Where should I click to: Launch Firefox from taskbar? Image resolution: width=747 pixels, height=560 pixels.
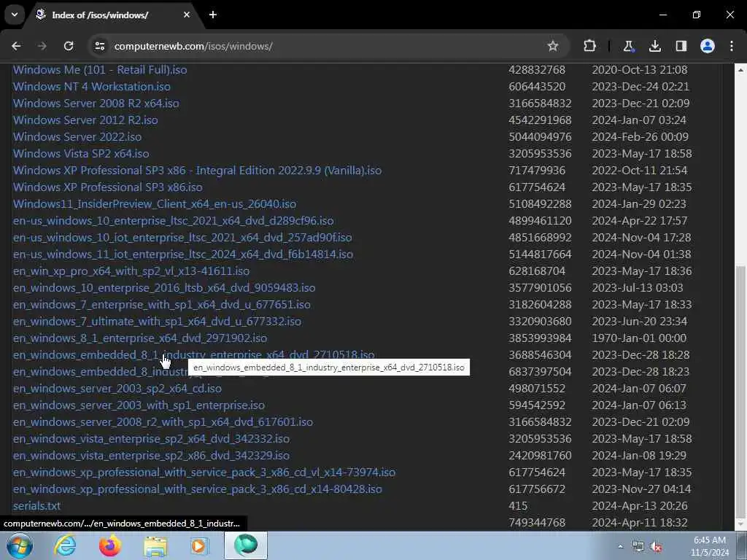coord(110,545)
